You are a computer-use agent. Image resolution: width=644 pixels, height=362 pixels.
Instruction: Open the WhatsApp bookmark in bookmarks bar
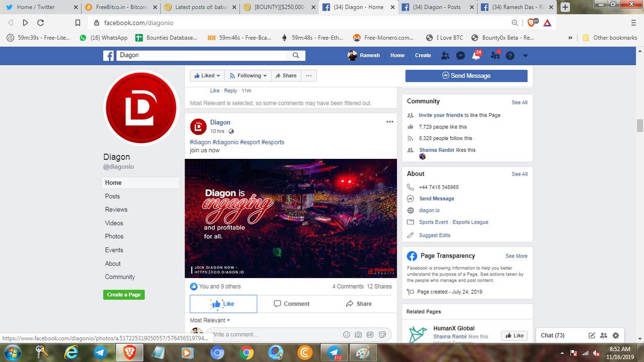pyautogui.click(x=104, y=38)
